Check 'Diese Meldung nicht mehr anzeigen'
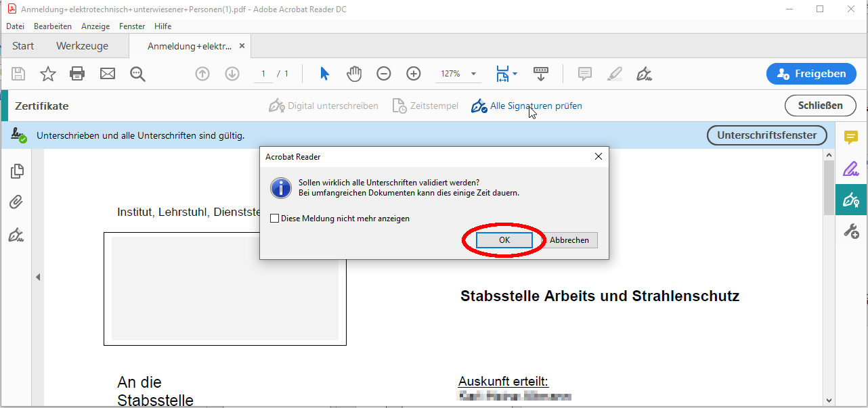This screenshot has height=408, width=868. tap(274, 218)
